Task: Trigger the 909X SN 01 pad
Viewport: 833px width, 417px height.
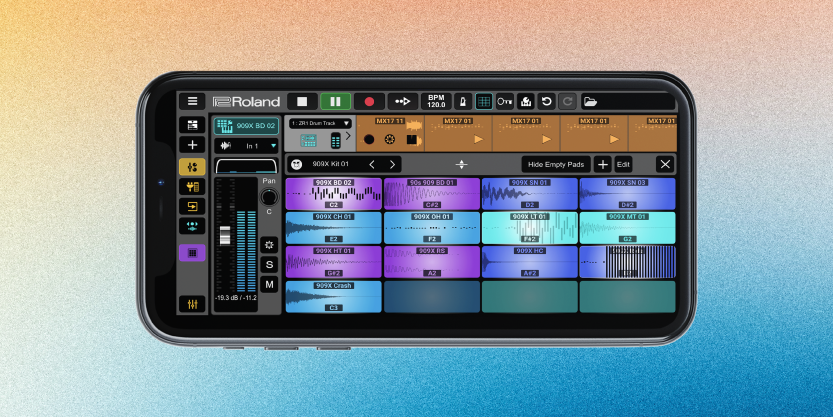Action: click(x=530, y=194)
